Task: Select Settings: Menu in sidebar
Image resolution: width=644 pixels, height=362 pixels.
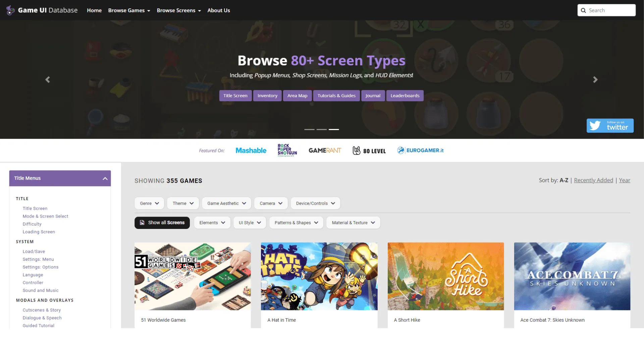Action: point(38,259)
